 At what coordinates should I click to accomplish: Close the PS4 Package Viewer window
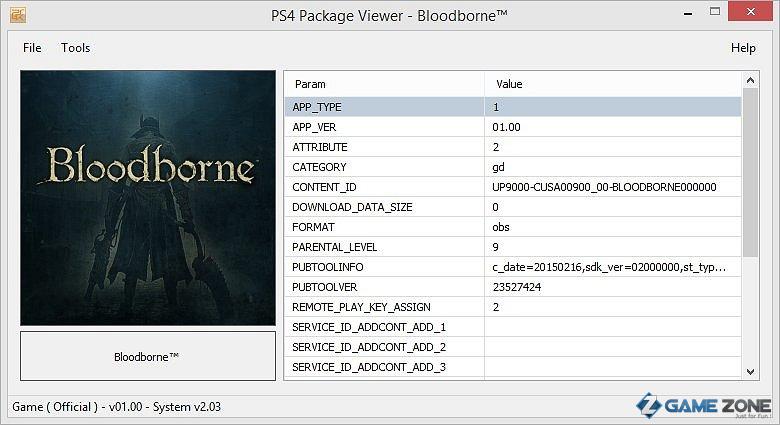[x=751, y=11]
